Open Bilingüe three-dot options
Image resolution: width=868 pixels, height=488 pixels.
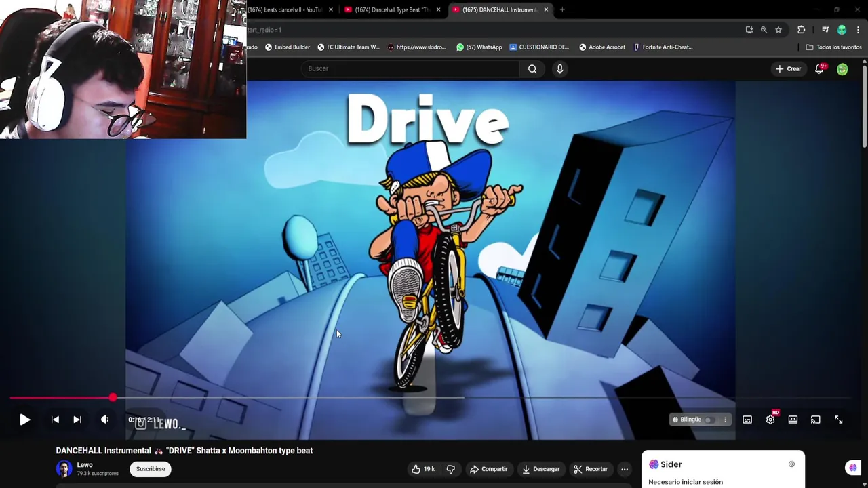(x=725, y=420)
